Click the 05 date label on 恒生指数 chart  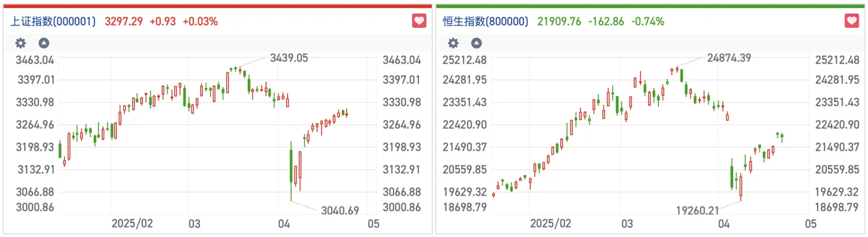tap(810, 224)
